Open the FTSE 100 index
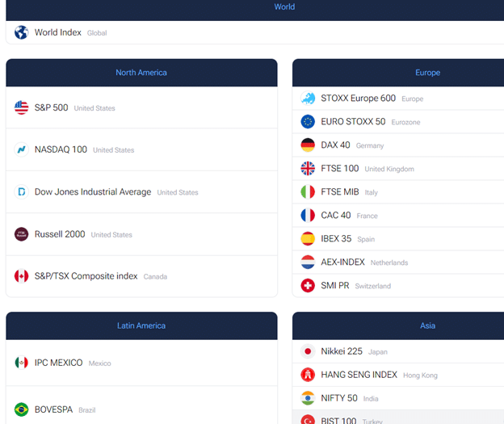The image size is (504, 424). 340,169
